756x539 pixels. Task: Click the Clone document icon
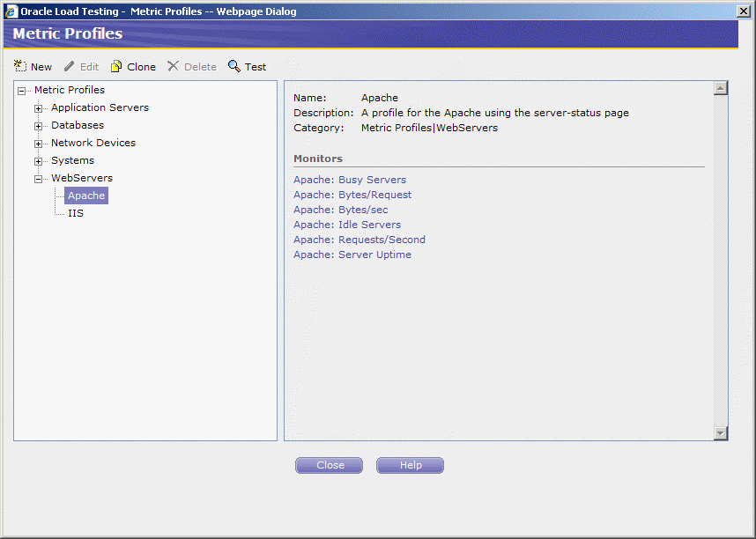[116, 66]
